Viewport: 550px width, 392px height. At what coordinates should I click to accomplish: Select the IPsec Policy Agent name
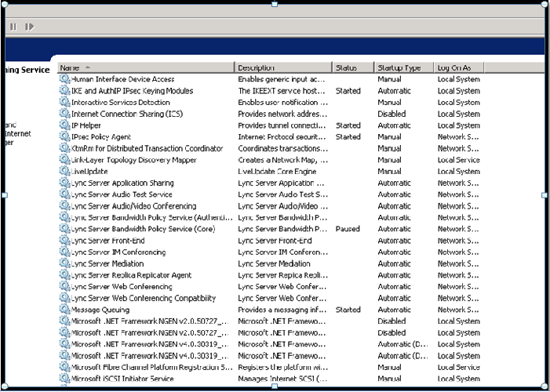click(x=101, y=137)
